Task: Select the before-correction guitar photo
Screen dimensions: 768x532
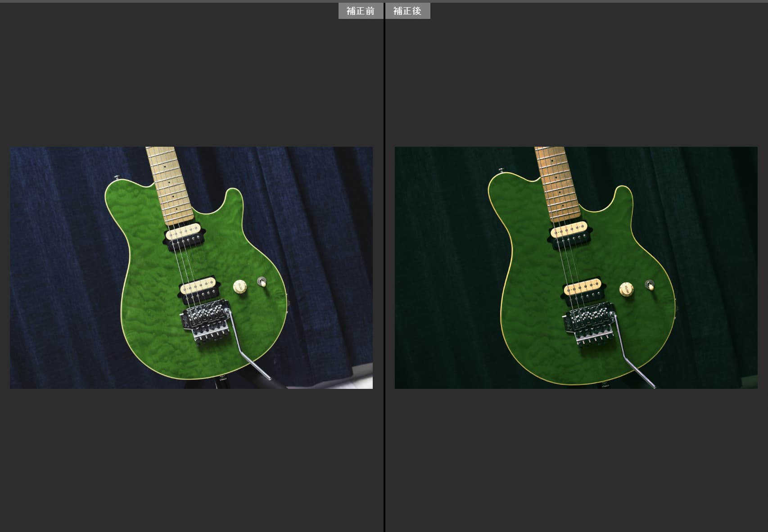Action: pos(191,267)
